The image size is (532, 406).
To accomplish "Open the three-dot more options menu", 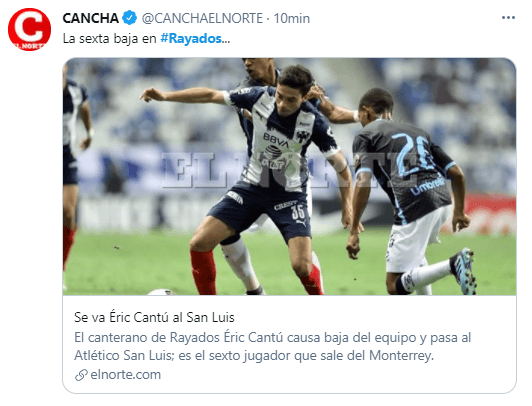I will (x=508, y=18).
